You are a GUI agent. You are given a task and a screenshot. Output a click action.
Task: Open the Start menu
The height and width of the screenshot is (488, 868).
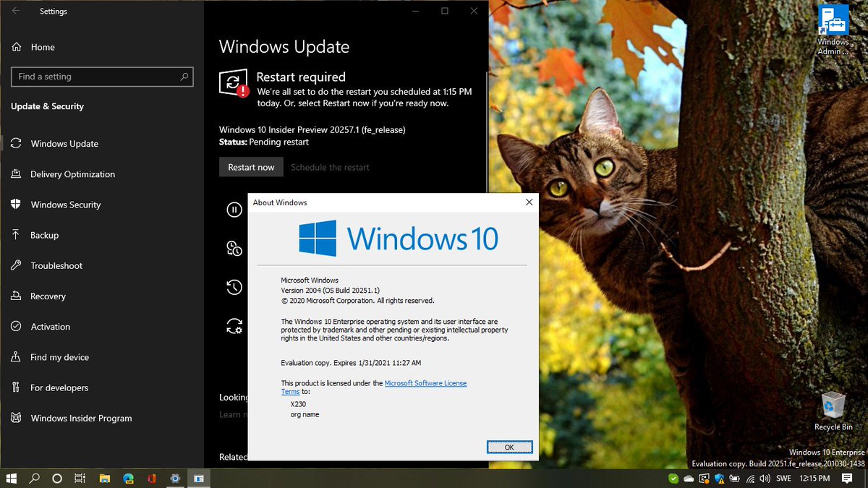(12, 478)
